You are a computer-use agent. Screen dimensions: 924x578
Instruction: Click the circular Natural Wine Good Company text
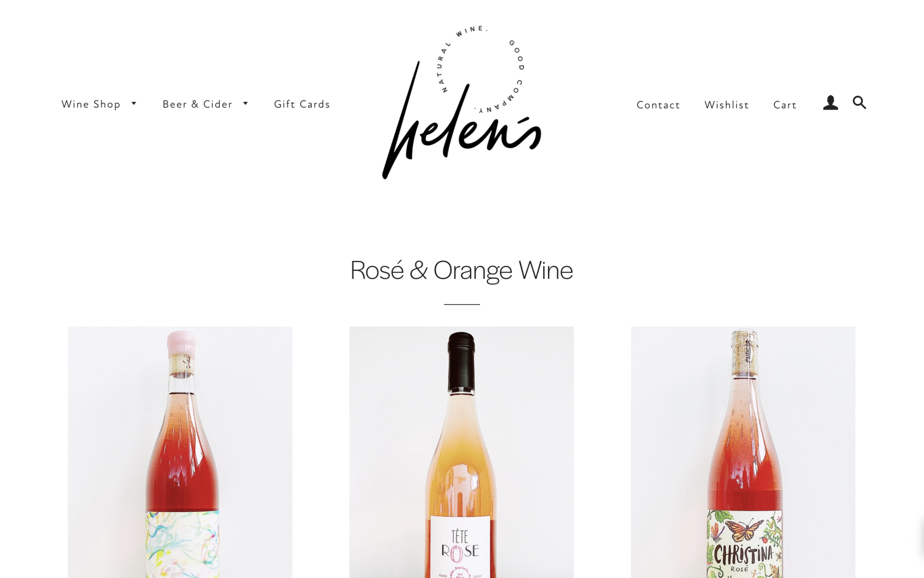(481, 70)
